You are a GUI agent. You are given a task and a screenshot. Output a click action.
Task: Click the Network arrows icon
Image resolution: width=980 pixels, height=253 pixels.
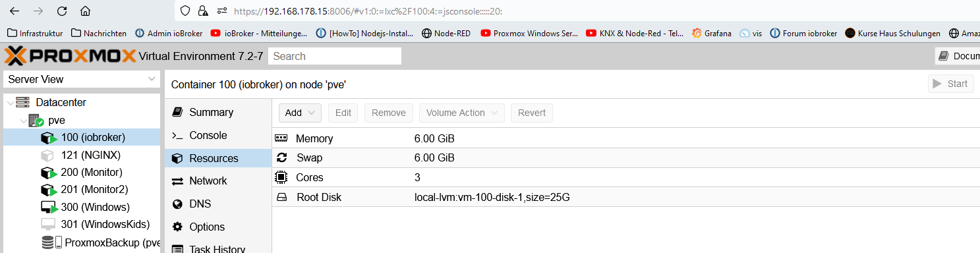coord(177,181)
